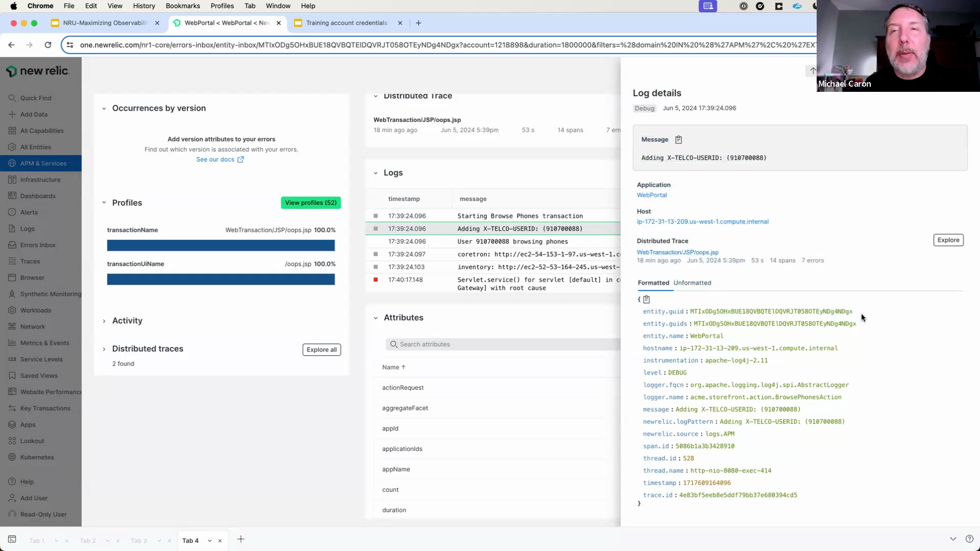Click the Search attributes field
This screenshot has width=980, height=551.
click(503, 344)
